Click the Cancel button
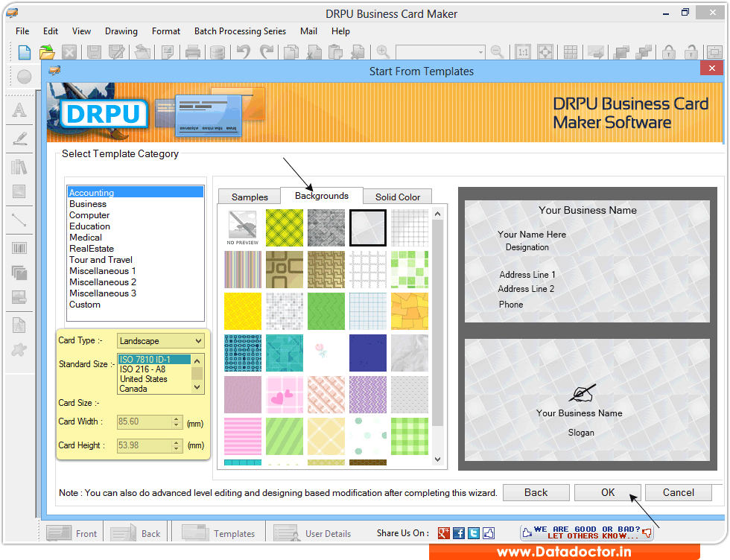This screenshot has width=730, height=560. (679, 492)
